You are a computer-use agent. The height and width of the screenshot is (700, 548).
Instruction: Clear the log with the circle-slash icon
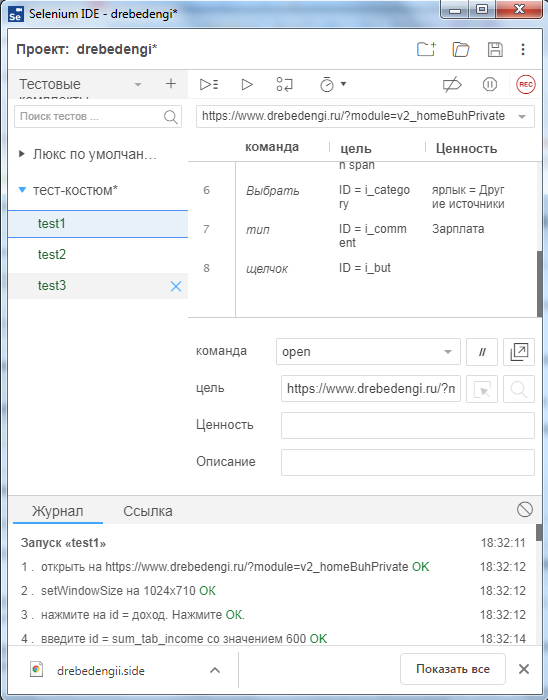(x=525, y=509)
